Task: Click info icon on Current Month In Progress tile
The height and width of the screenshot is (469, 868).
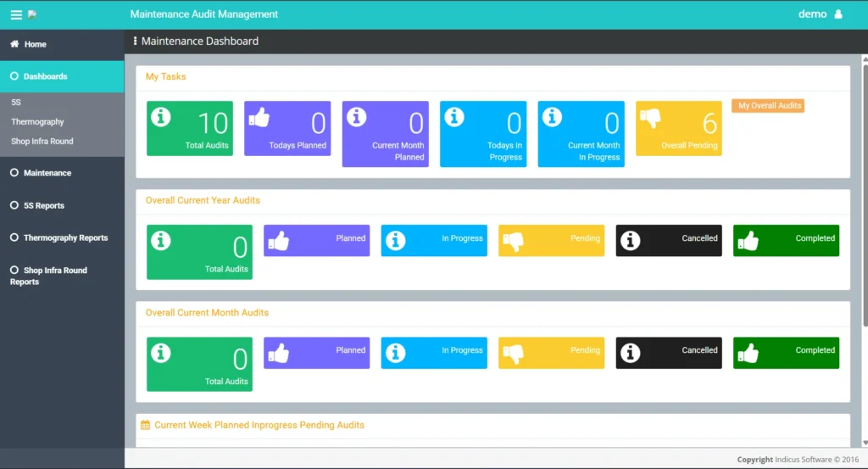Action: click(396, 354)
